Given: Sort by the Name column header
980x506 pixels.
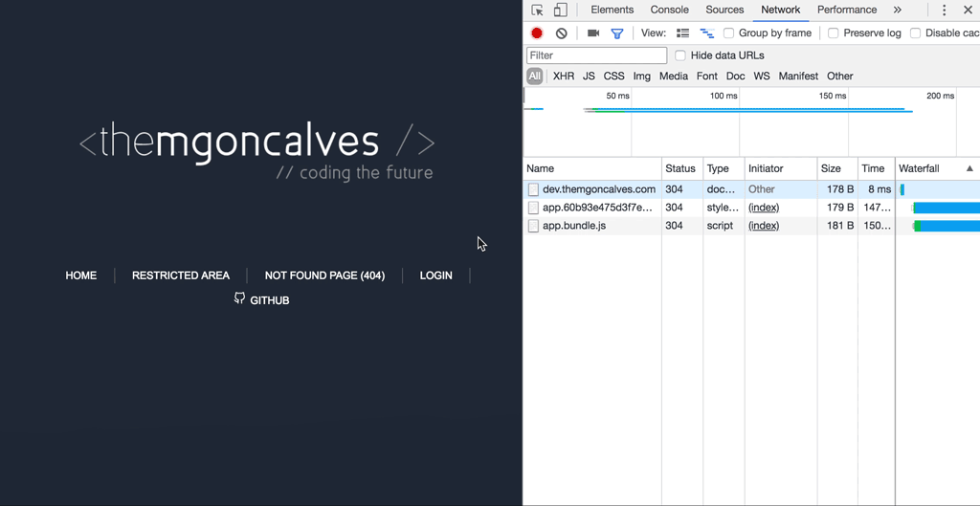Looking at the screenshot, I should 592,168.
